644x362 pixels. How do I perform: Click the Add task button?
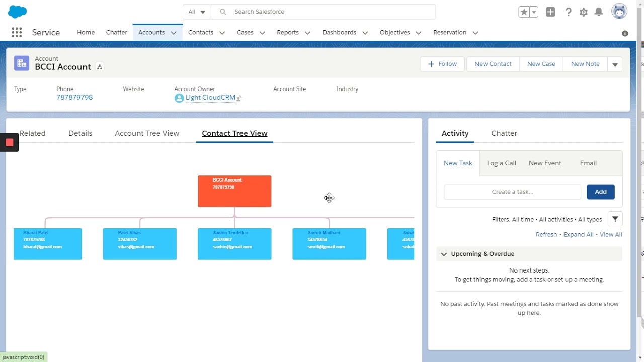[x=601, y=192]
